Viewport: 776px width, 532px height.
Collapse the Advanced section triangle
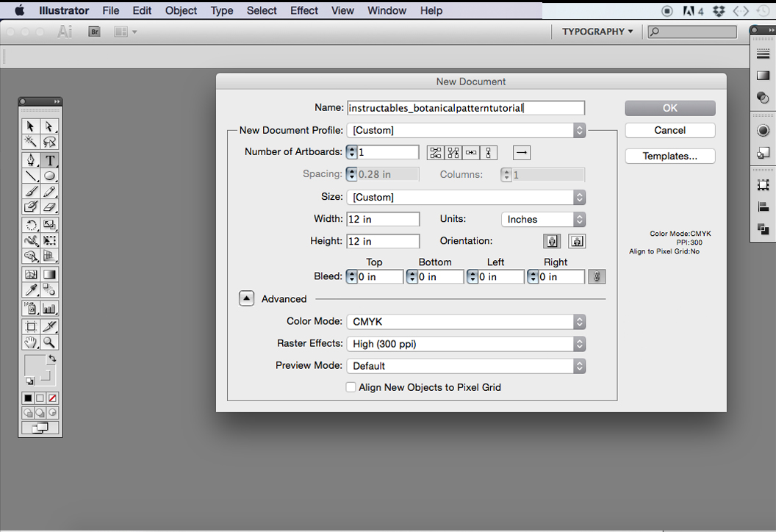pos(246,298)
